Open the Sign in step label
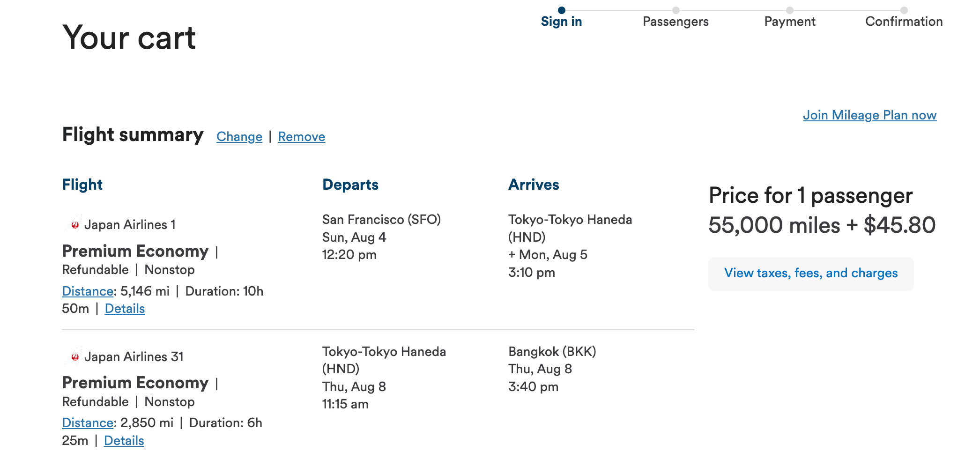Screen dimensions: 980x474 coord(561,22)
